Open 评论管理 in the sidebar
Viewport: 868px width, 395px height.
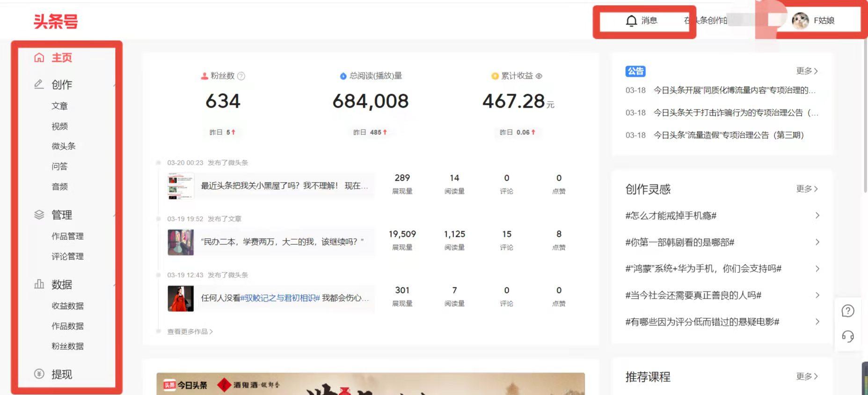coord(67,256)
